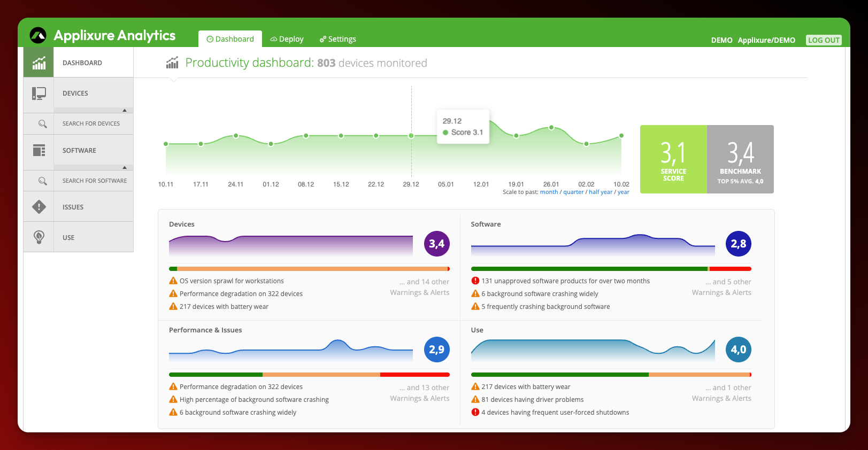
Task: Click the gray 3,4 Benchmark tile
Action: point(740,159)
